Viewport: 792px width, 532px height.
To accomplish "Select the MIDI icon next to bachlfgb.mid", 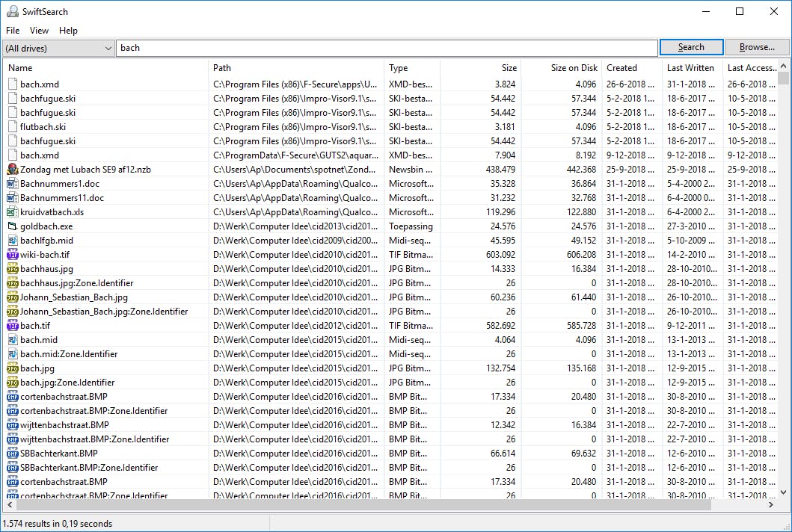I will click(x=11, y=240).
